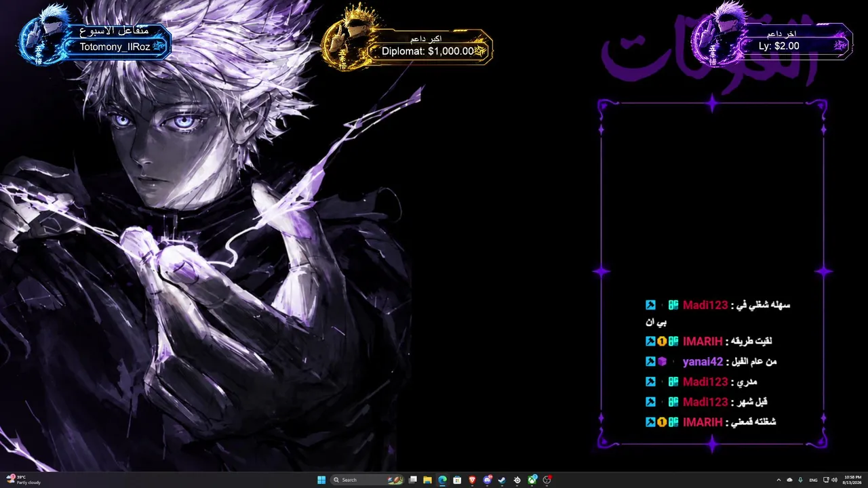Click the متفاعل الاسبوع heading
The image size is (868, 488).
[114, 31]
